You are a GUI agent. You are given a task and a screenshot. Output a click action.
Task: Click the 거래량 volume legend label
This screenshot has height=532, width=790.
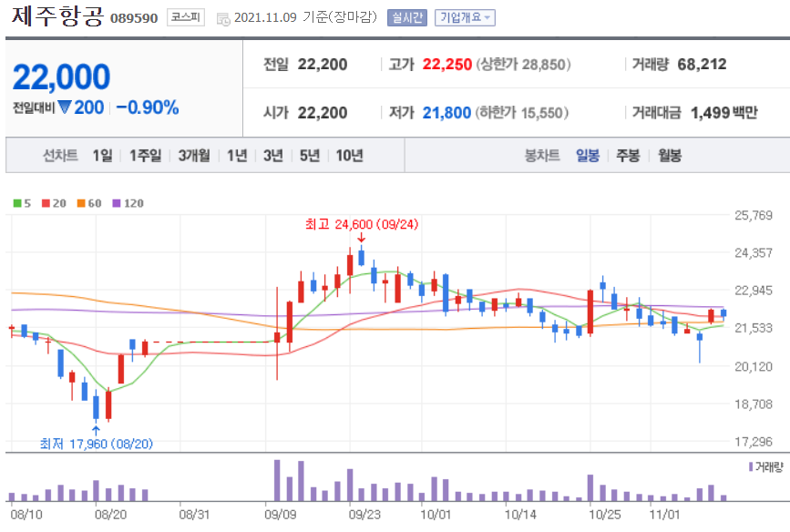[766, 467]
